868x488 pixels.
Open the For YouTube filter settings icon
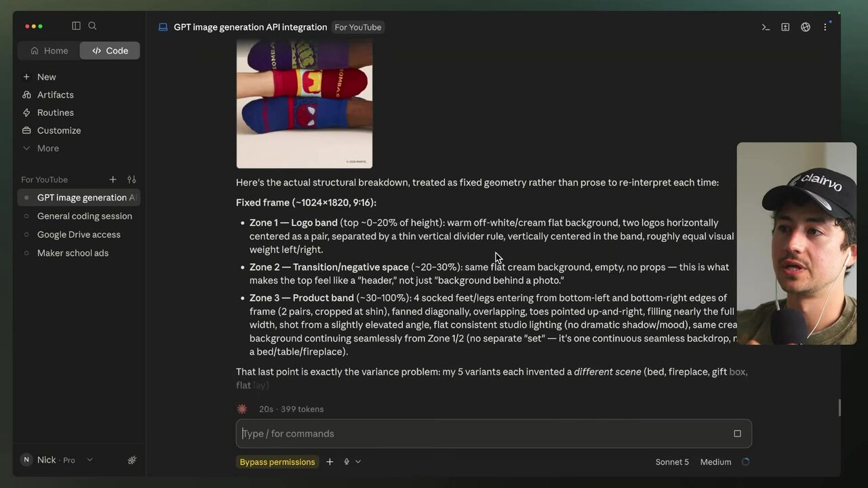pyautogui.click(x=132, y=180)
